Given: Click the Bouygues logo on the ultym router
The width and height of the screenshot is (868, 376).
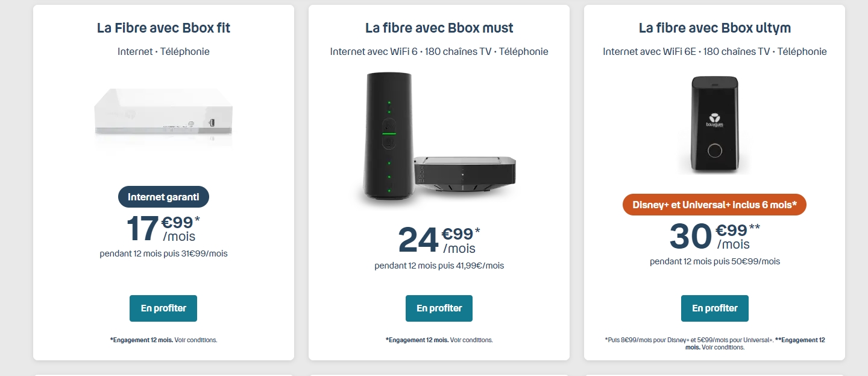Looking at the screenshot, I should (x=714, y=118).
